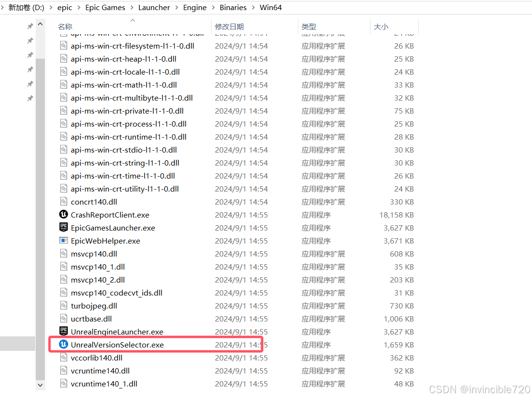The width and height of the screenshot is (532, 399).
Task: Expand the chevron after Launcher in path
Action: click(176, 7)
